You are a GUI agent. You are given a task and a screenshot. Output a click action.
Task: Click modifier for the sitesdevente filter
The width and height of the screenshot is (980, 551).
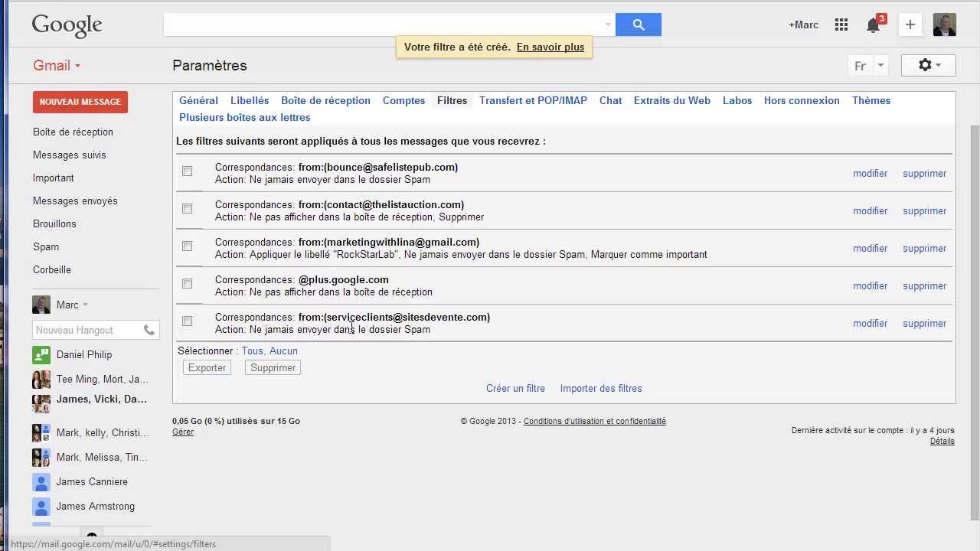pos(871,323)
